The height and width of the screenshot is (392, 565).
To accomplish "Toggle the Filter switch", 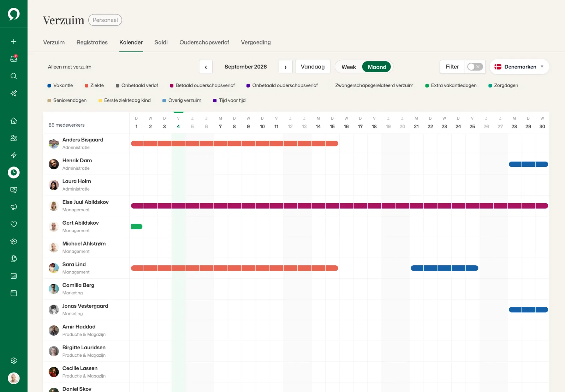I will click(x=475, y=67).
